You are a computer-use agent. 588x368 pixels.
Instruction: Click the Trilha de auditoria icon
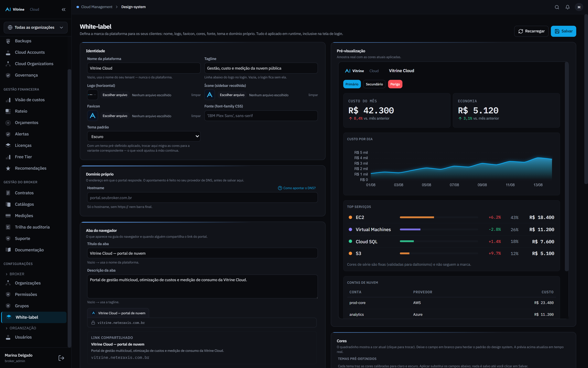8,227
